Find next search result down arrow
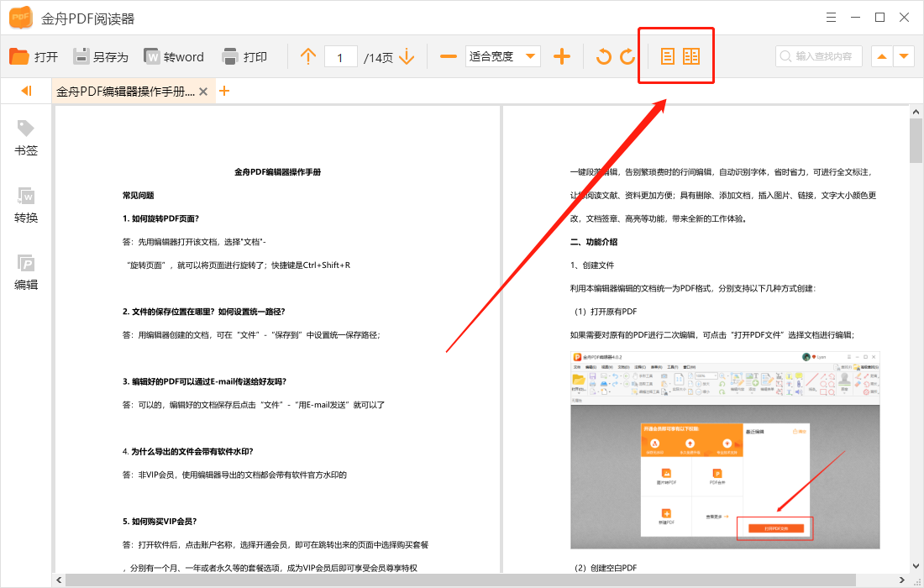 click(904, 56)
